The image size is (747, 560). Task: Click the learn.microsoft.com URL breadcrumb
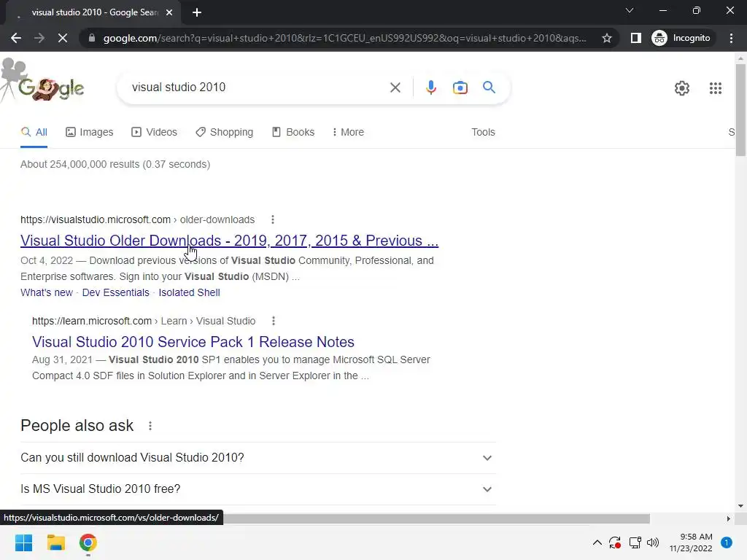point(144,321)
